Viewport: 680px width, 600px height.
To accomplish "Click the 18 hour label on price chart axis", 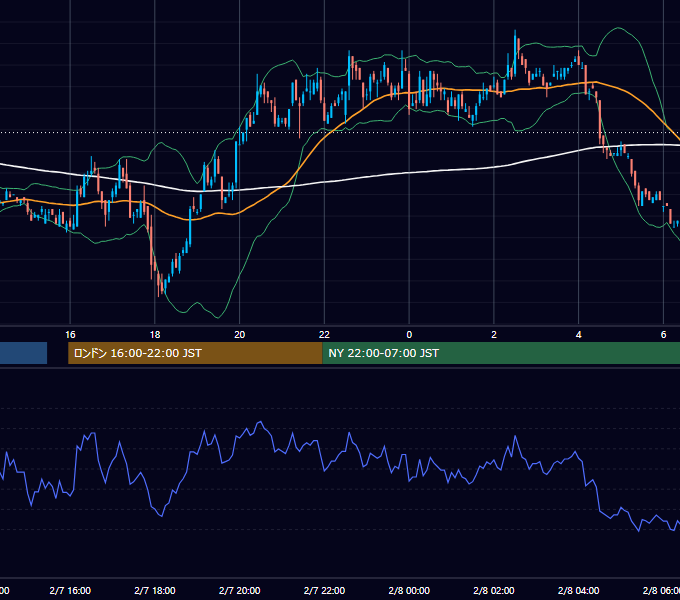I will pyautogui.click(x=155, y=335).
